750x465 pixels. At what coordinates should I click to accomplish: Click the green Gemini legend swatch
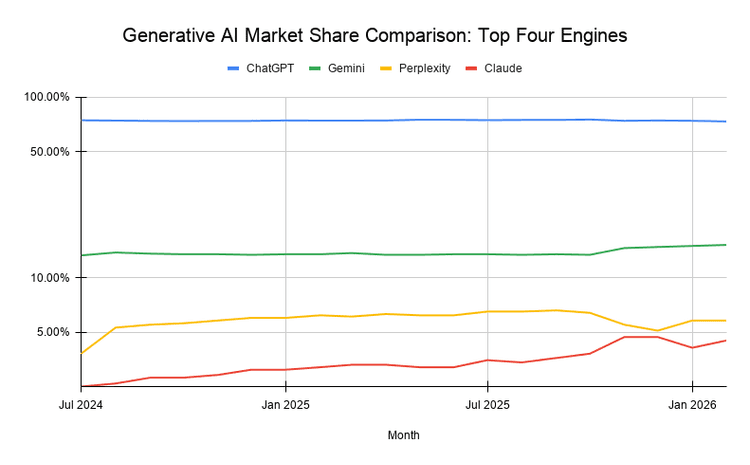click(315, 68)
